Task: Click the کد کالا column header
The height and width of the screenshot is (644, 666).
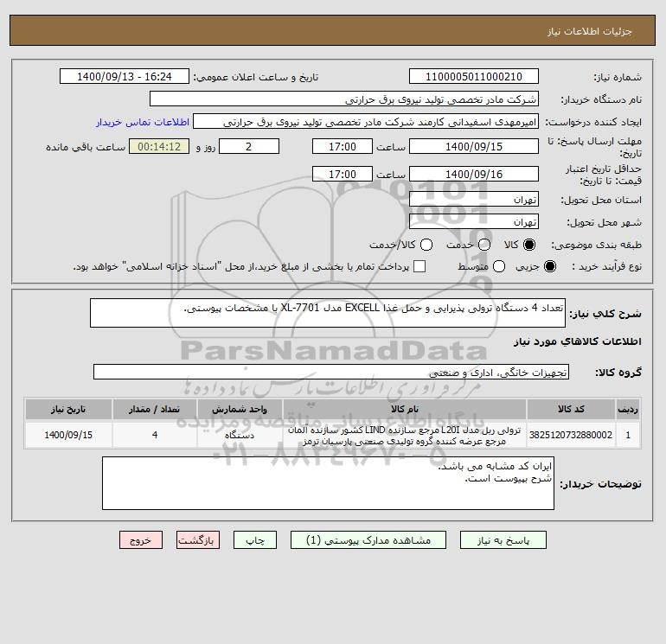Action: pyautogui.click(x=571, y=409)
